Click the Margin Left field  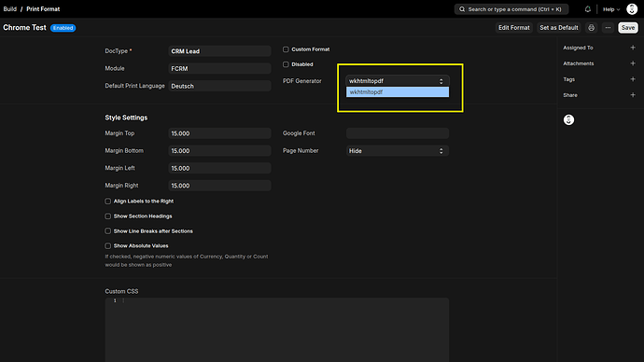click(x=219, y=168)
